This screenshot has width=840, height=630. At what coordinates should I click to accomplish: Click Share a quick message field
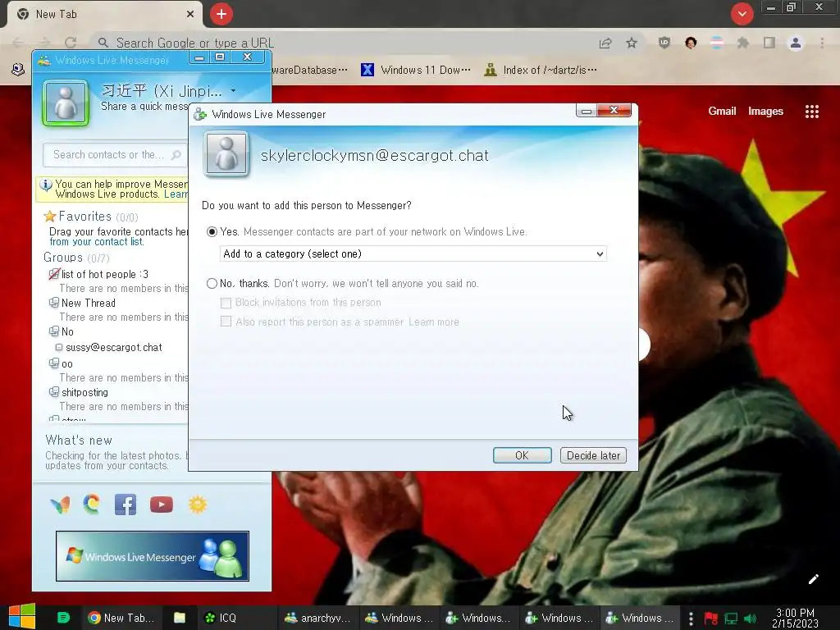144,106
